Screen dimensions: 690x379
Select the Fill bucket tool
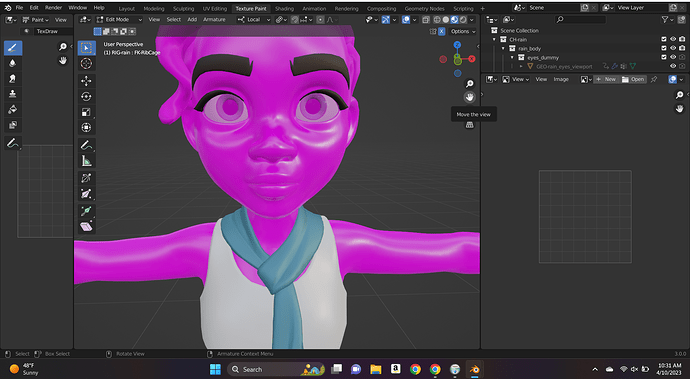[13, 109]
